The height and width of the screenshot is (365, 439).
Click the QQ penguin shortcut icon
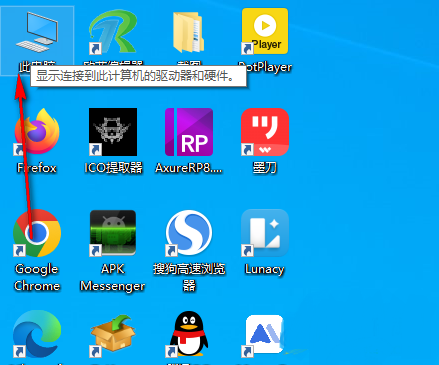pos(189,334)
